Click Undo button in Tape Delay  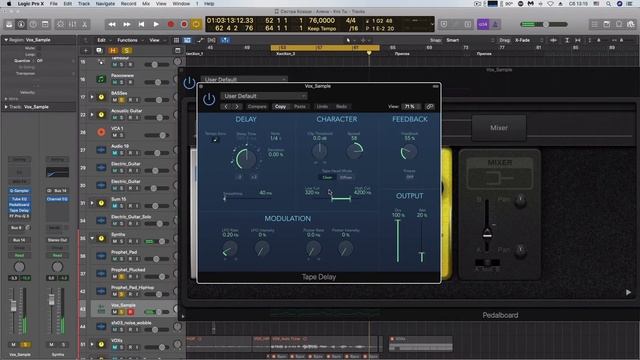322,107
